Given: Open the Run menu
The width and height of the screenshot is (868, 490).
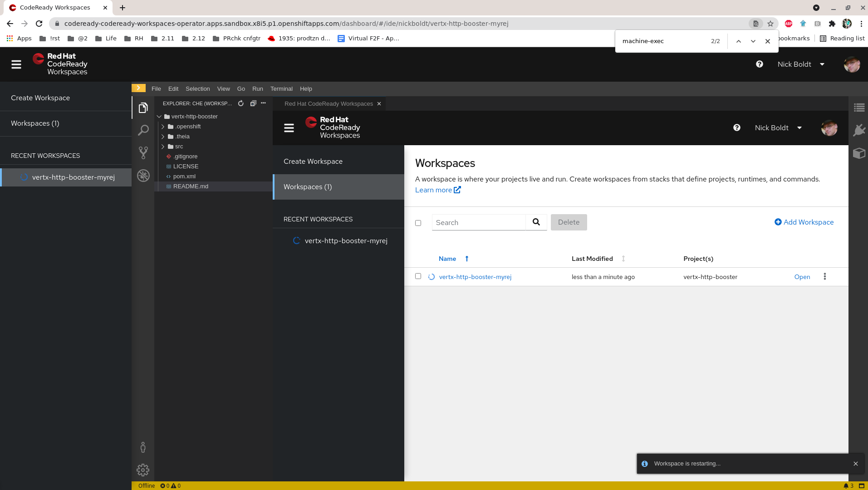Looking at the screenshot, I should click(x=257, y=89).
